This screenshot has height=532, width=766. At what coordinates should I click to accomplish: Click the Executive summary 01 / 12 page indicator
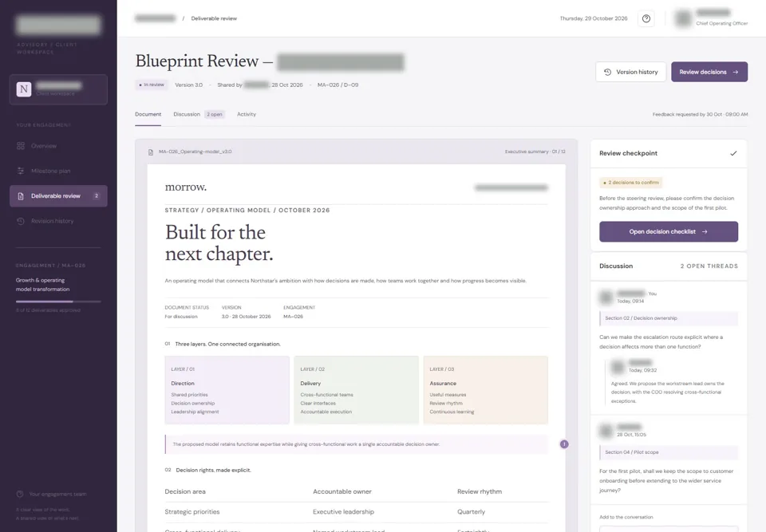(x=535, y=152)
